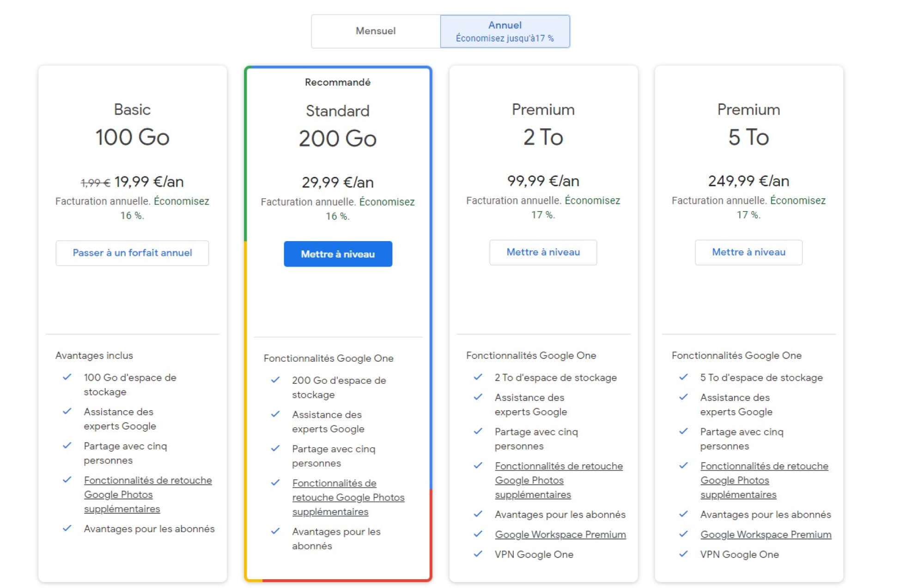Open Google Workspace Premium link in 5 To plan
Image resolution: width=924 pixels, height=588 pixels.
pos(766,534)
